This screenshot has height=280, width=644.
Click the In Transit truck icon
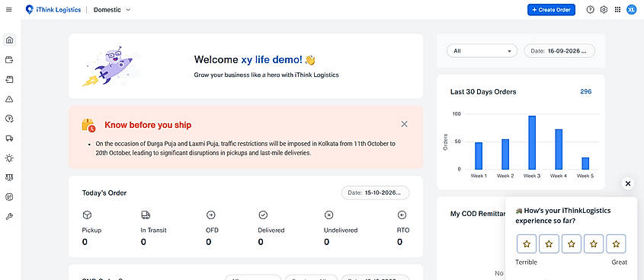(x=146, y=215)
